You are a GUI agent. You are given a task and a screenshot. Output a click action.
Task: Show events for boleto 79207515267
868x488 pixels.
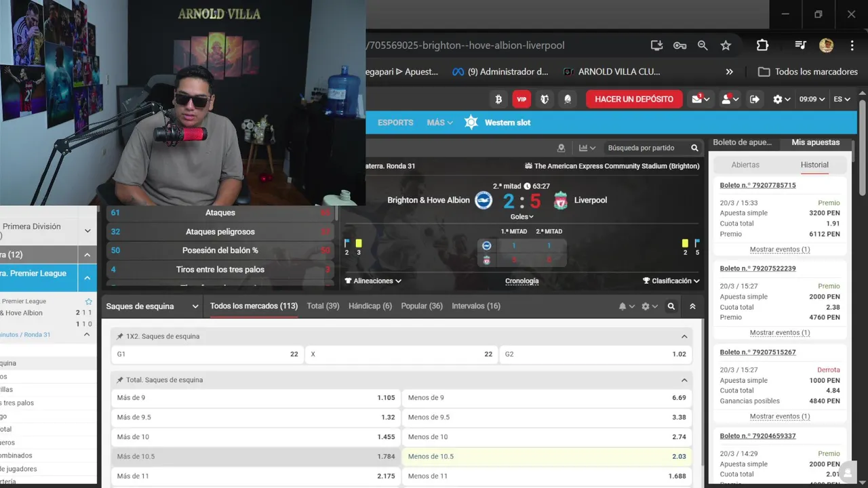tap(780, 416)
